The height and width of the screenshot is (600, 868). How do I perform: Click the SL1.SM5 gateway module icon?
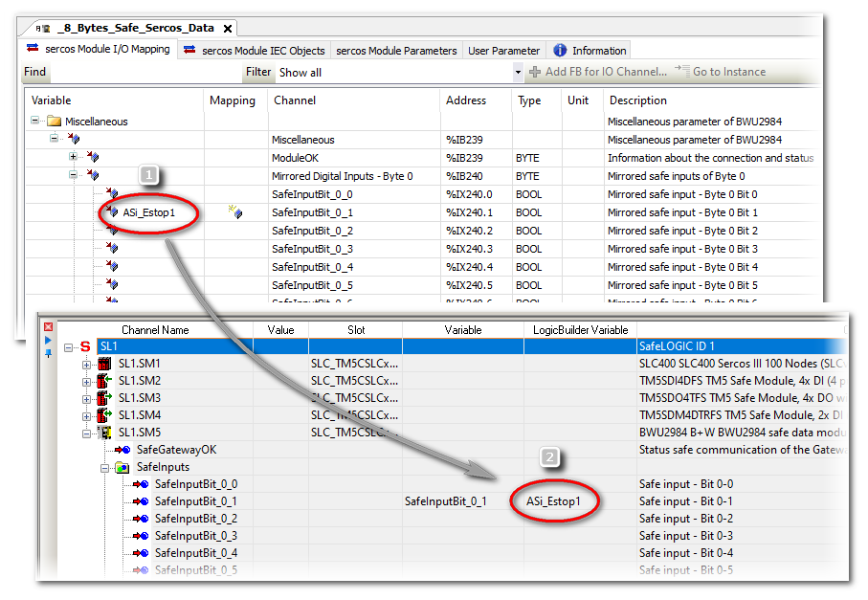[105, 433]
